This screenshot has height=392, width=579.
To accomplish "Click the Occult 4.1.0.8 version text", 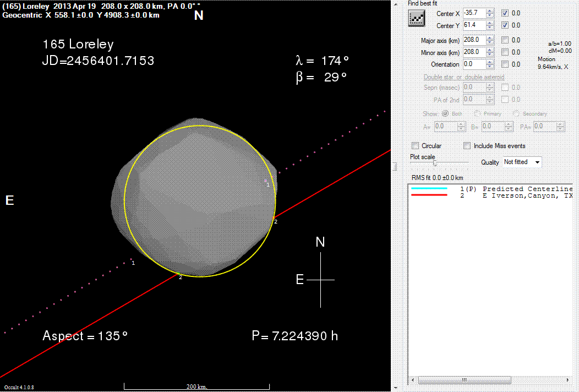I will [19, 387].
